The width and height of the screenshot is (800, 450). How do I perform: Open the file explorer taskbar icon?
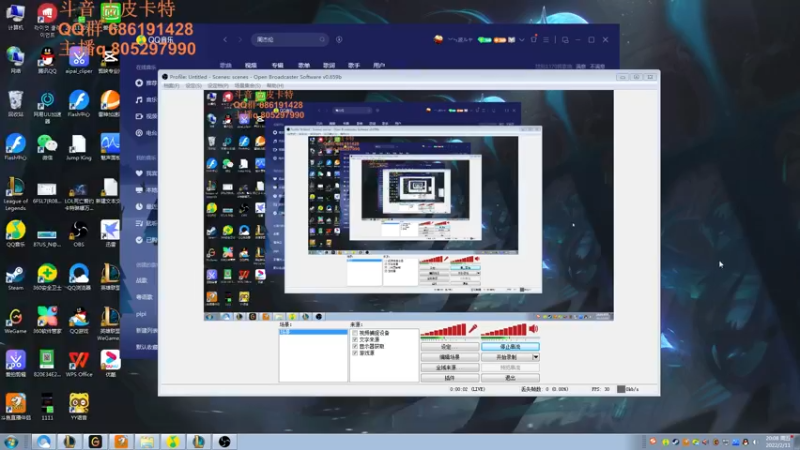coord(147,442)
